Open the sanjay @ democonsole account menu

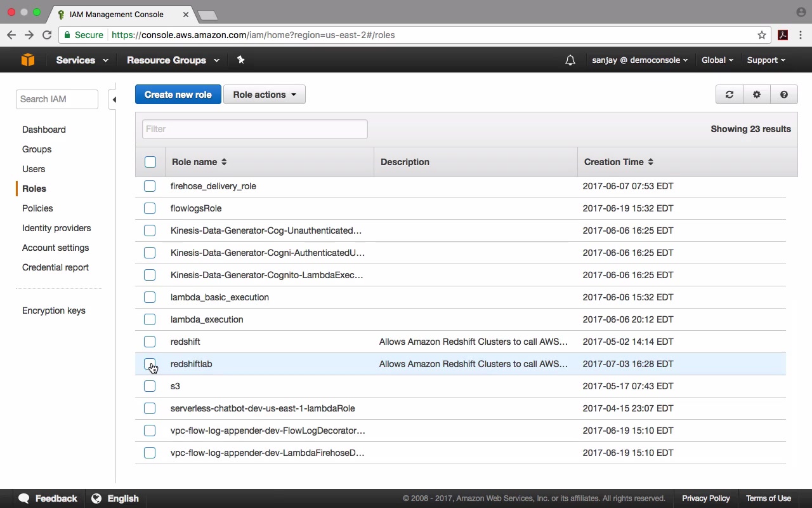(640, 60)
